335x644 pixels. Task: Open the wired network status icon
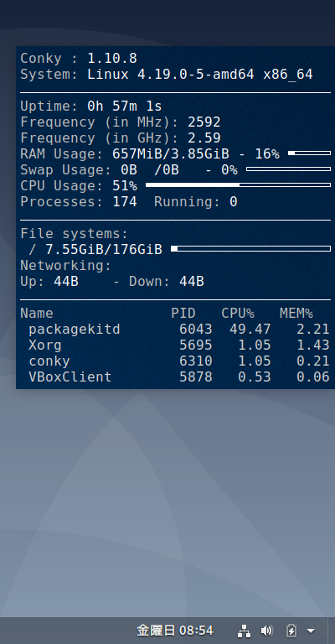(x=244, y=631)
